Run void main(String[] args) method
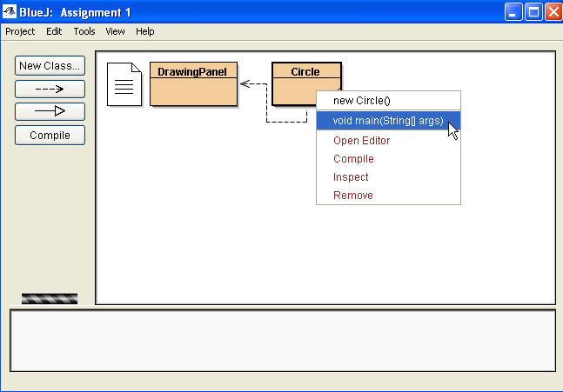 click(387, 120)
